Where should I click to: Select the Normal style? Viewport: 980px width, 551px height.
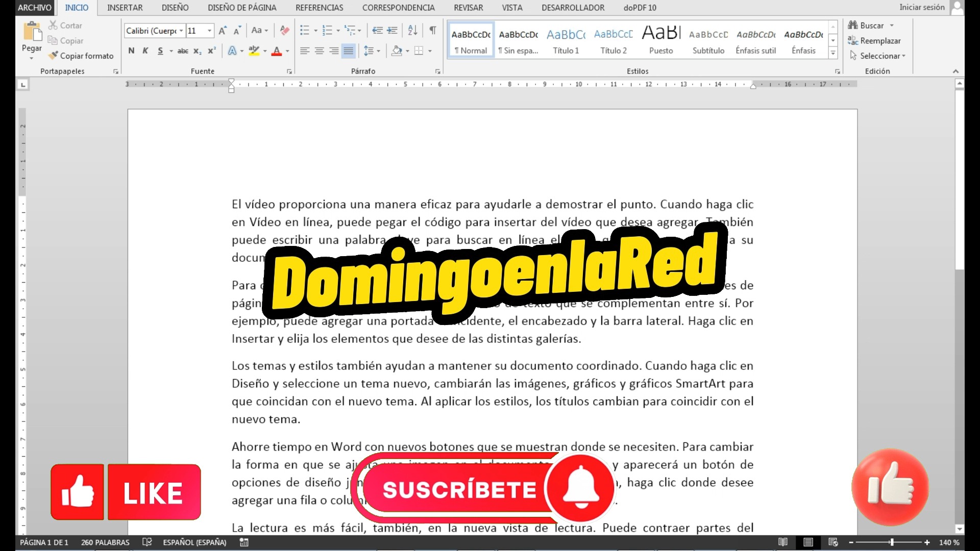point(471,40)
